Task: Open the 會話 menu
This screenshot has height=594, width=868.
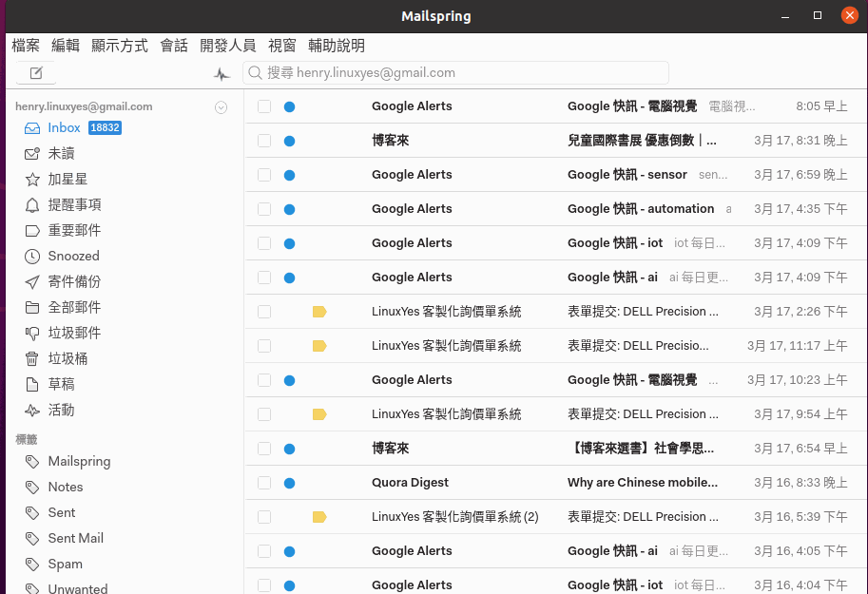Action: click(x=174, y=46)
